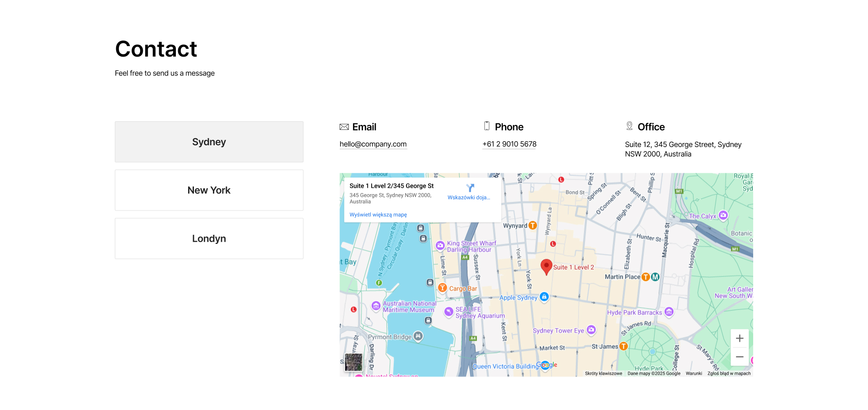Switch to the New York tab

pyautogui.click(x=209, y=190)
